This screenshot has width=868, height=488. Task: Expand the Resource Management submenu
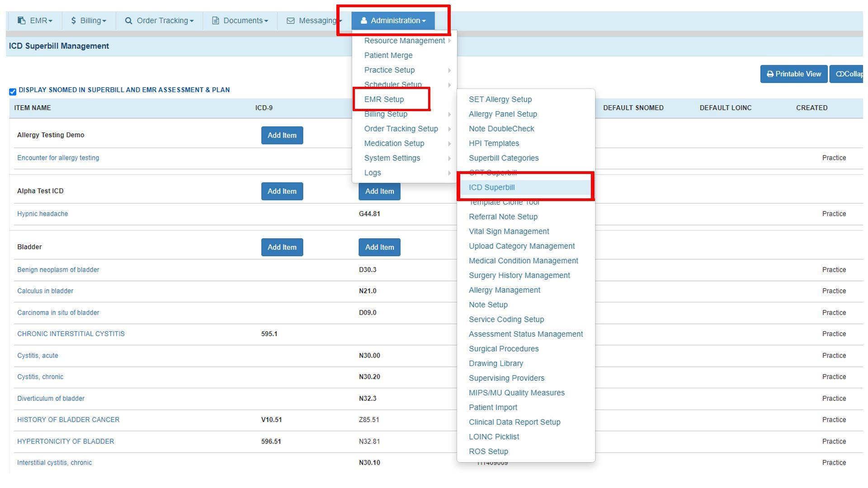405,41
